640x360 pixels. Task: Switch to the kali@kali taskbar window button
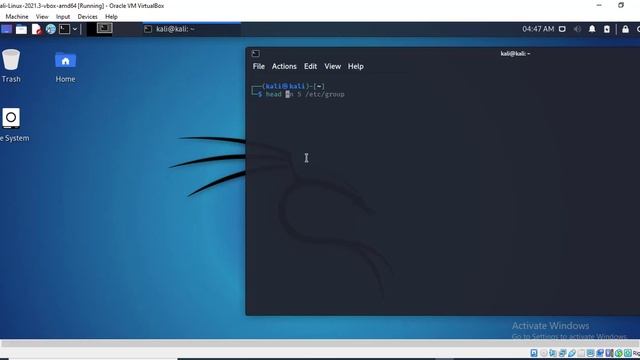click(x=192, y=29)
